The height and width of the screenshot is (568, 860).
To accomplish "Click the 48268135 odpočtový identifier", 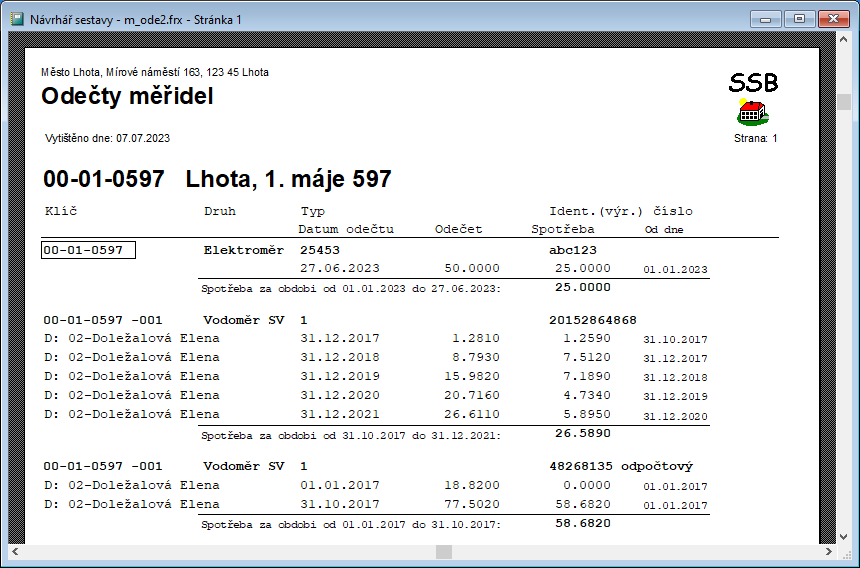I will tap(620, 466).
